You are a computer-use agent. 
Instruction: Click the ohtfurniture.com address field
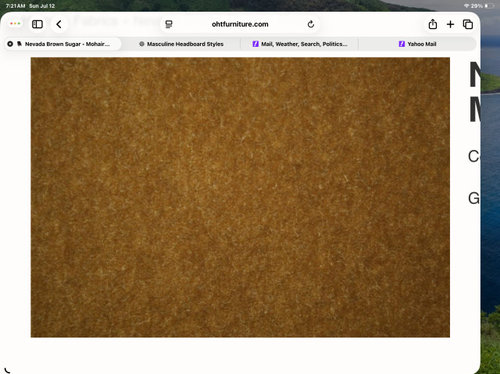pos(240,24)
